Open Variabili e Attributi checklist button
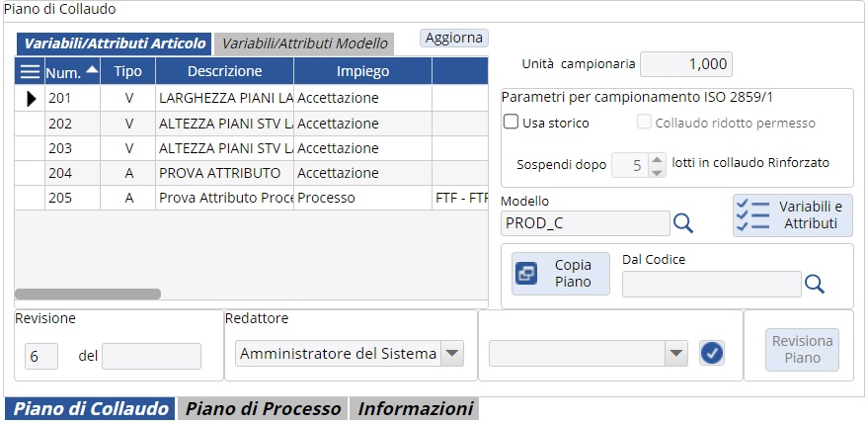 click(792, 215)
